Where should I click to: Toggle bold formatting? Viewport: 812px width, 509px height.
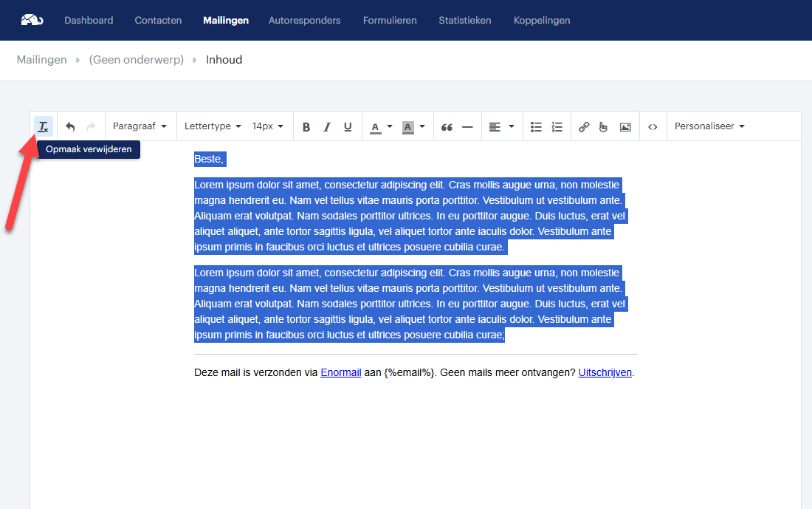click(306, 126)
